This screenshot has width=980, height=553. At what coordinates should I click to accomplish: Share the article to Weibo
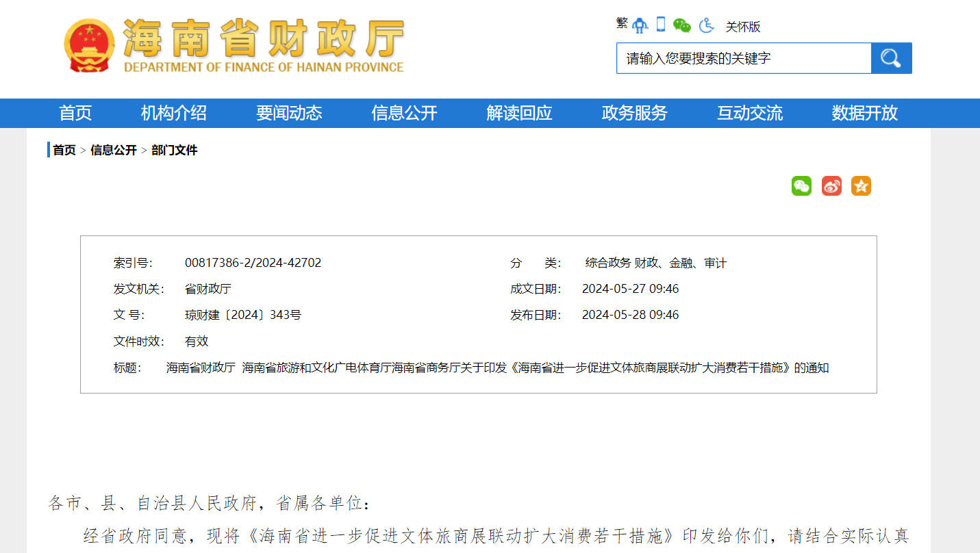click(x=831, y=185)
